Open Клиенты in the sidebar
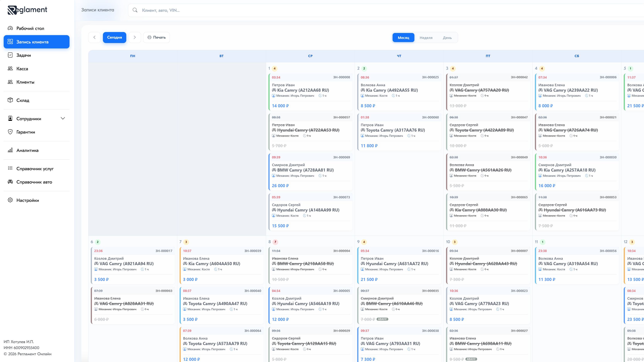644x362 pixels. coord(36,82)
